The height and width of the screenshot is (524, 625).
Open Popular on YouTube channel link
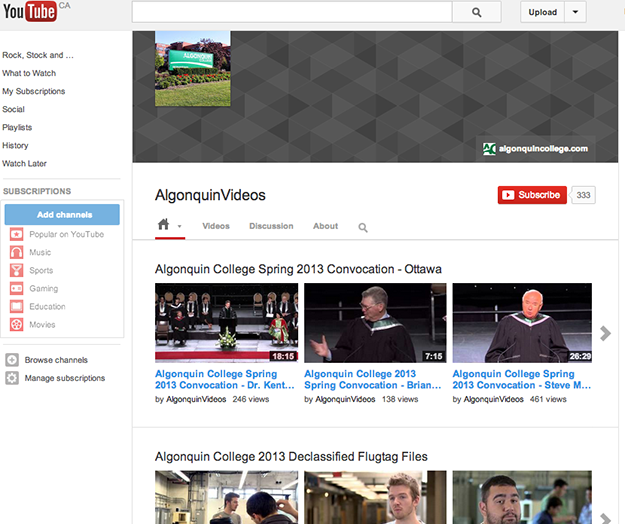point(67,234)
